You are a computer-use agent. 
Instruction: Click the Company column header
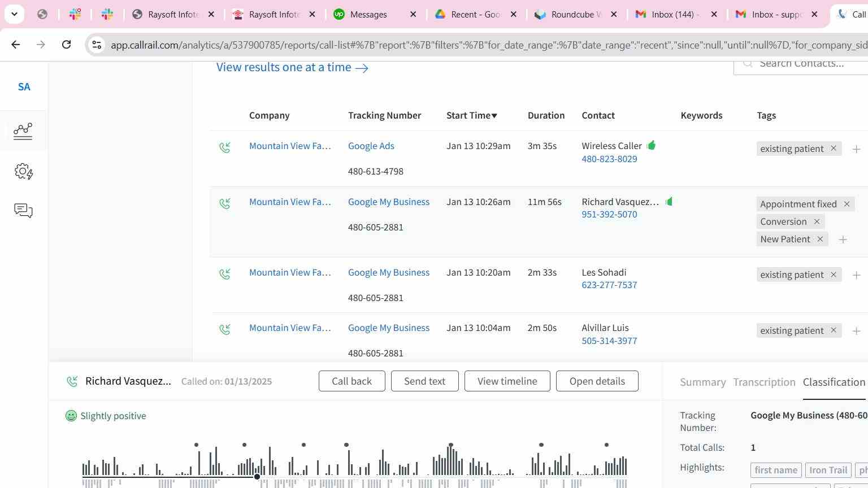tap(270, 115)
